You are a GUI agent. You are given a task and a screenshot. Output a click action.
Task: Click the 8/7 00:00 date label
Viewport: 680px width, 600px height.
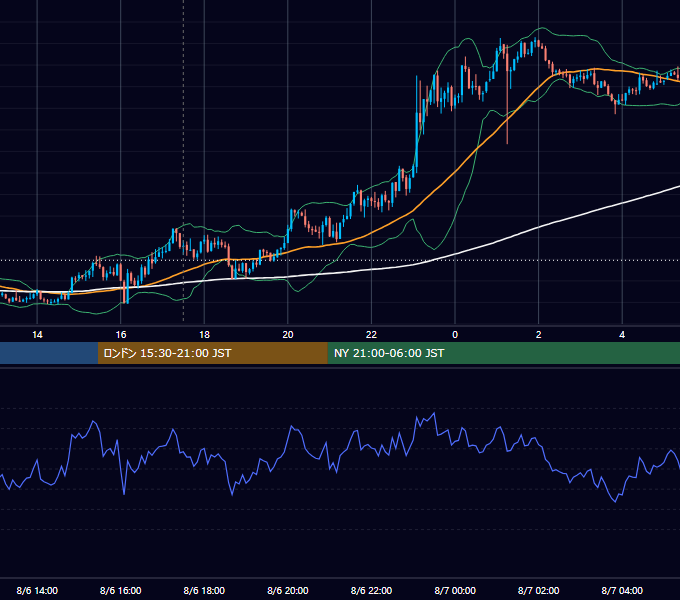[455, 590]
